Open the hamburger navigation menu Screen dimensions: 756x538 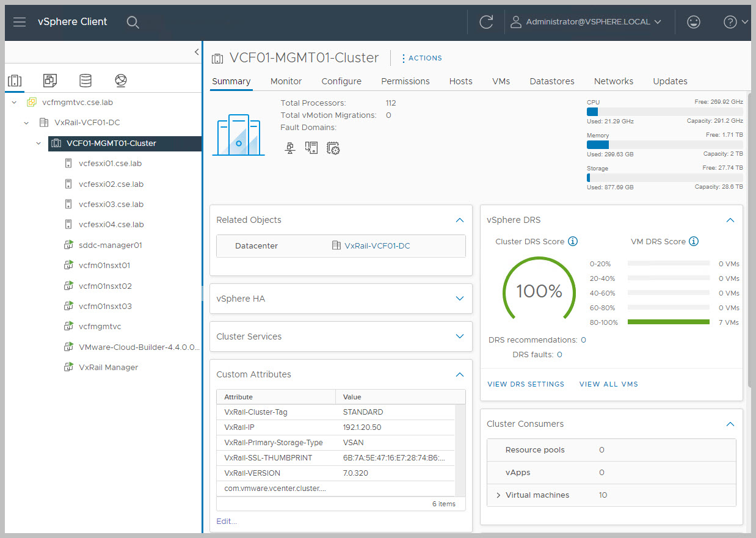(x=20, y=22)
